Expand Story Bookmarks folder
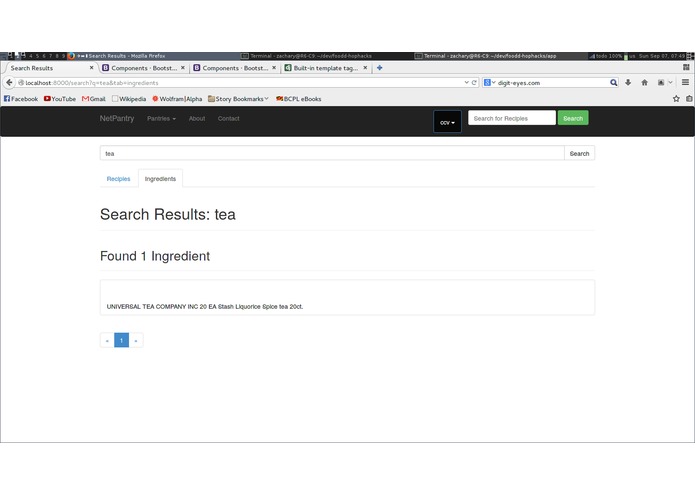 [238, 99]
